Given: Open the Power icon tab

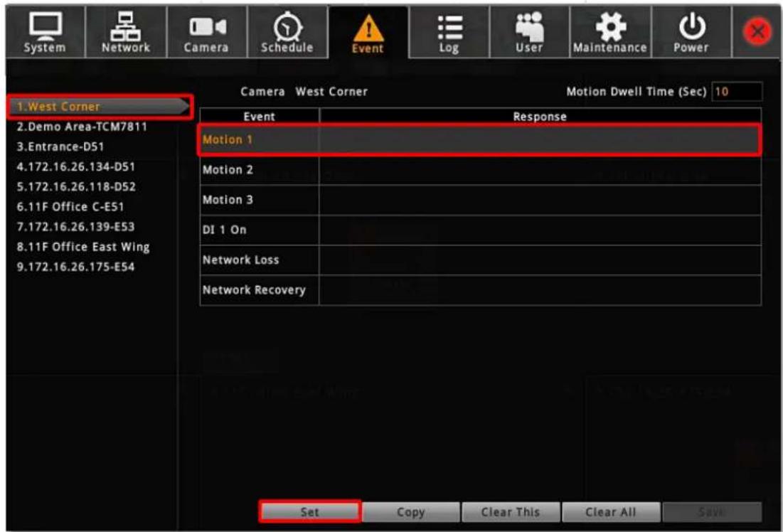Looking at the screenshot, I should [x=691, y=32].
